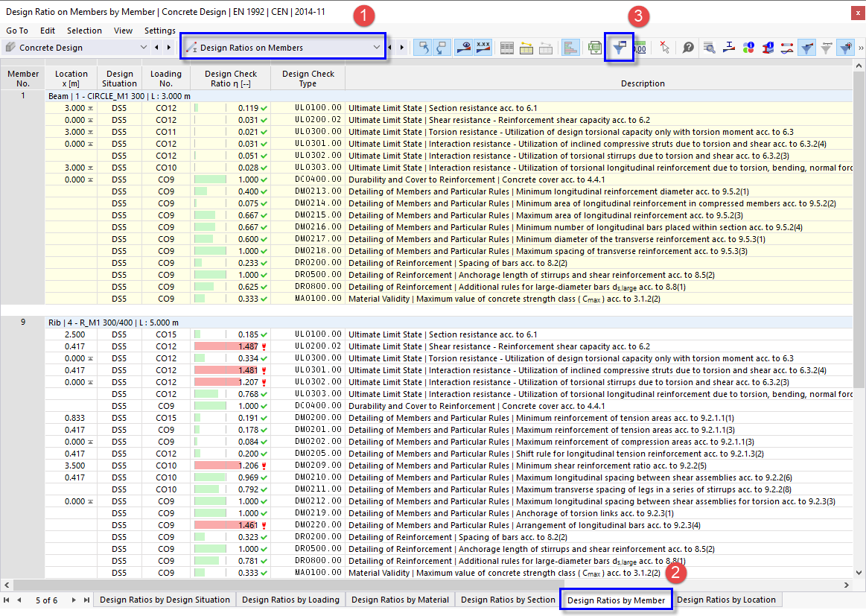The image size is (866, 616).
Task: Show previous result table arrow after dropdown
Action: 390,48
